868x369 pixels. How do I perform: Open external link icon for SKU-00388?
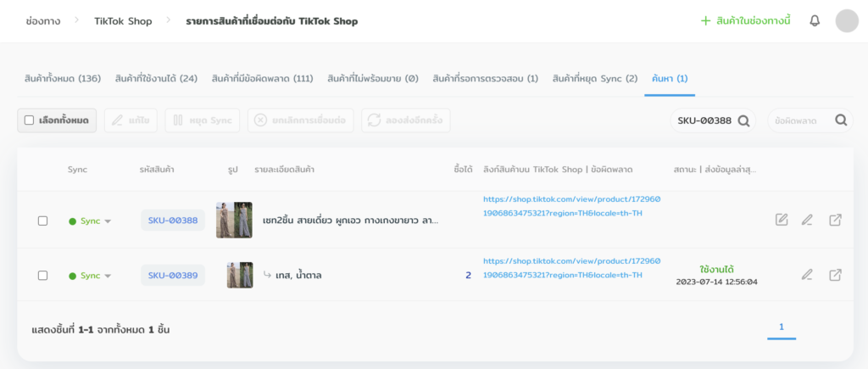click(835, 221)
